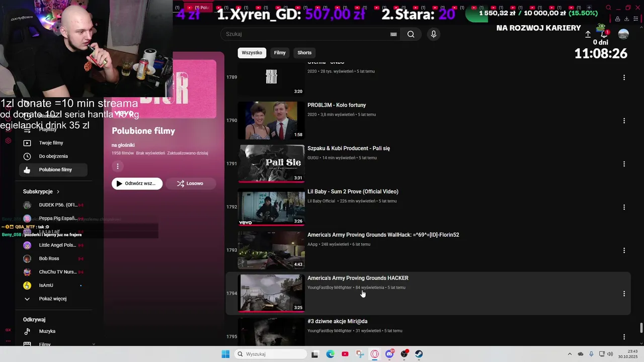Open more options for Pali się video
Viewport: 644px width, 362px height.
(x=624, y=164)
